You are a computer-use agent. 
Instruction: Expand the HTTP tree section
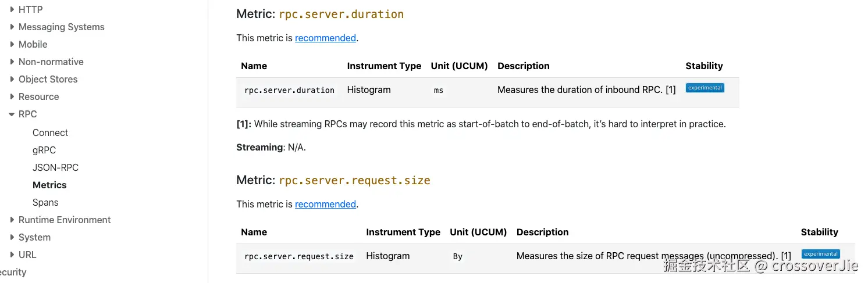pos(12,9)
